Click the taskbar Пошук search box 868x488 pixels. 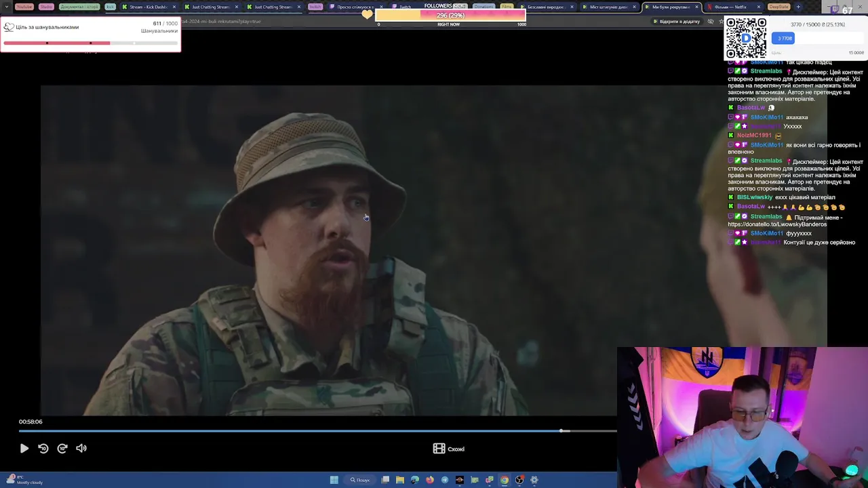360,480
